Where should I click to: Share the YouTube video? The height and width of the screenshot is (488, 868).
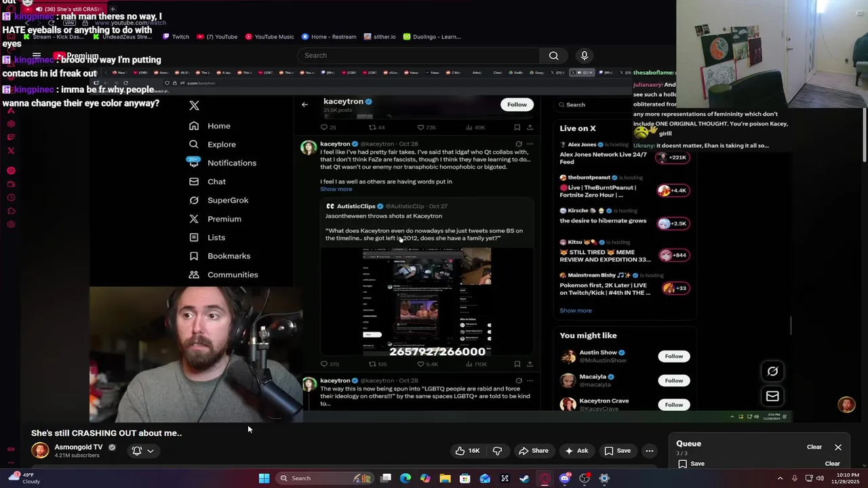click(533, 451)
